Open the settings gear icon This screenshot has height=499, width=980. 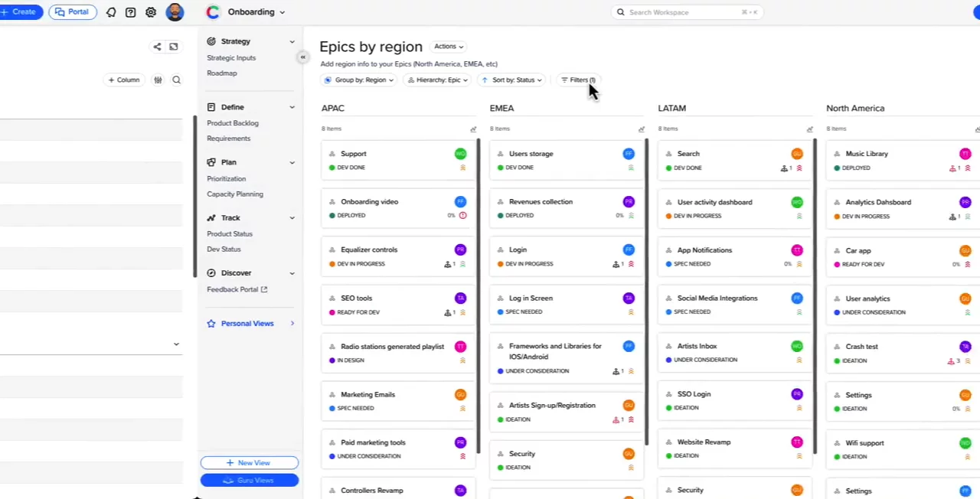(x=151, y=12)
